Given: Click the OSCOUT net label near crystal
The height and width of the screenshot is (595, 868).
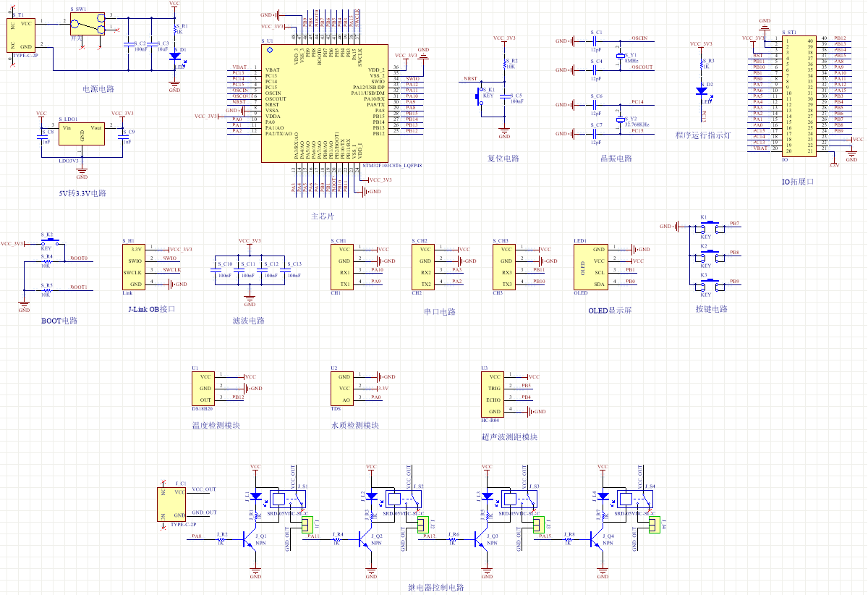Looking at the screenshot, I should coord(642,67).
